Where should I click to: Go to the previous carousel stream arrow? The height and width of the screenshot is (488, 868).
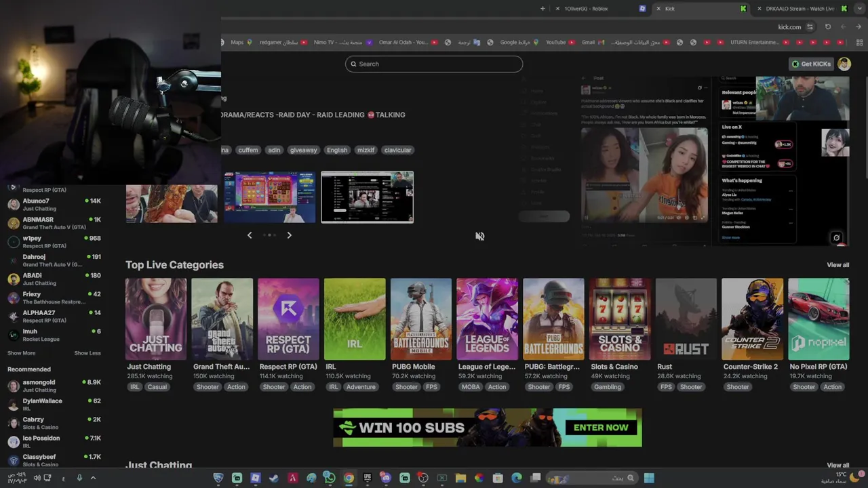pyautogui.click(x=250, y=235)
